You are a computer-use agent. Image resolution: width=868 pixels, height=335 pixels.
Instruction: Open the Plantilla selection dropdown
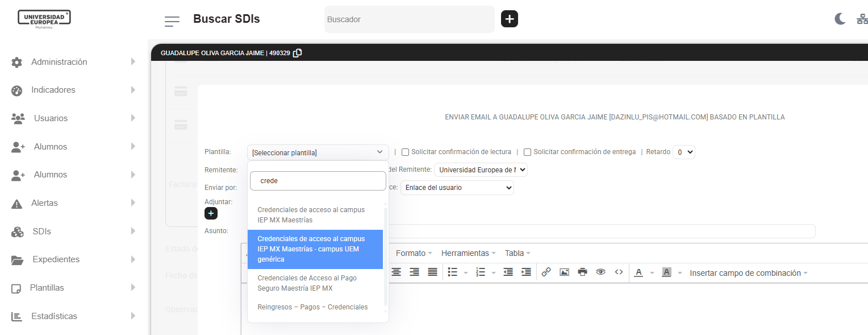(318, 152)
